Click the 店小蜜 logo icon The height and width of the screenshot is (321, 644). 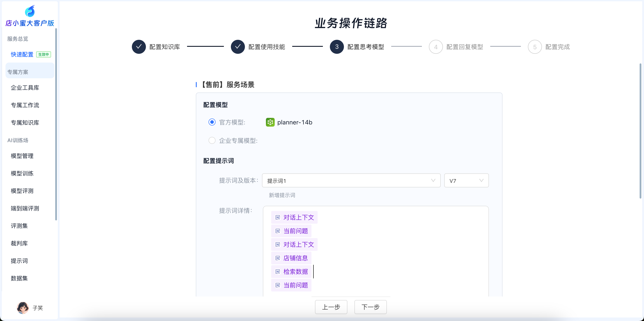point(30,11)
